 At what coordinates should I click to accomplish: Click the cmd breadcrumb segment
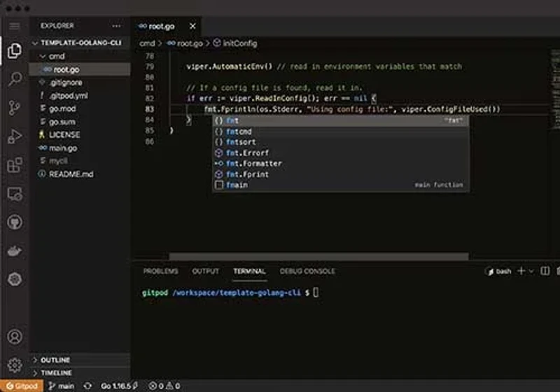(147, 43)
